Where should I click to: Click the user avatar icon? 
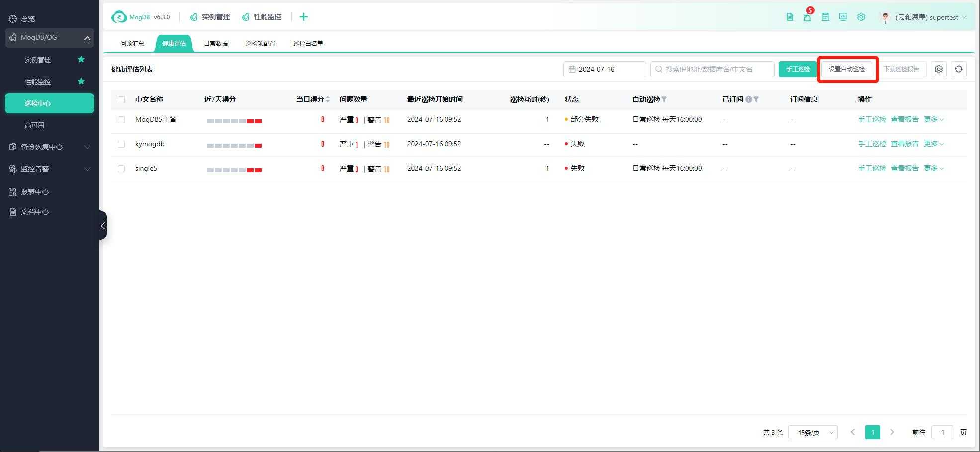click(x=885, y=17)
